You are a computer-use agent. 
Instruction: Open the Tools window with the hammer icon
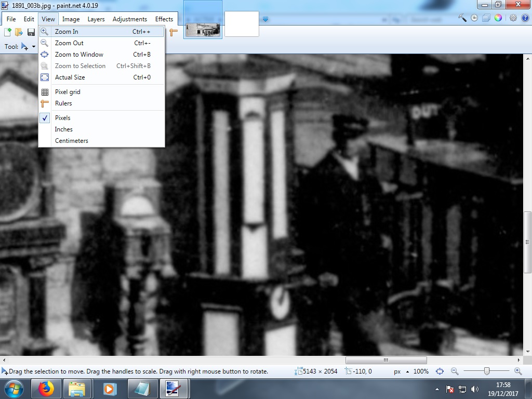click(x=461, y=17)
